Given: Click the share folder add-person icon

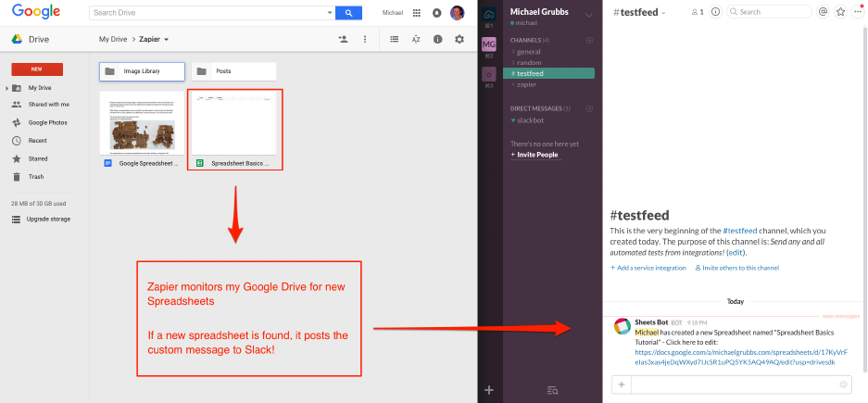Looking at the screenshot, I should [x=343, y=39].
